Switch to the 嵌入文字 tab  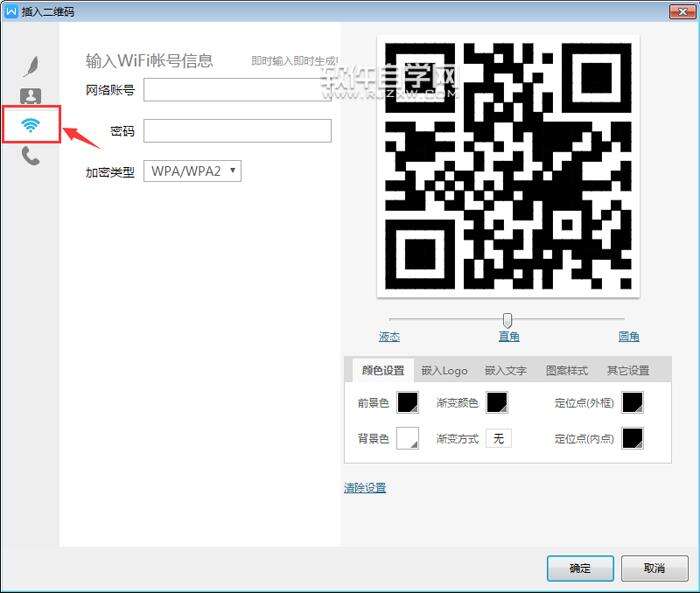(505, 370)
